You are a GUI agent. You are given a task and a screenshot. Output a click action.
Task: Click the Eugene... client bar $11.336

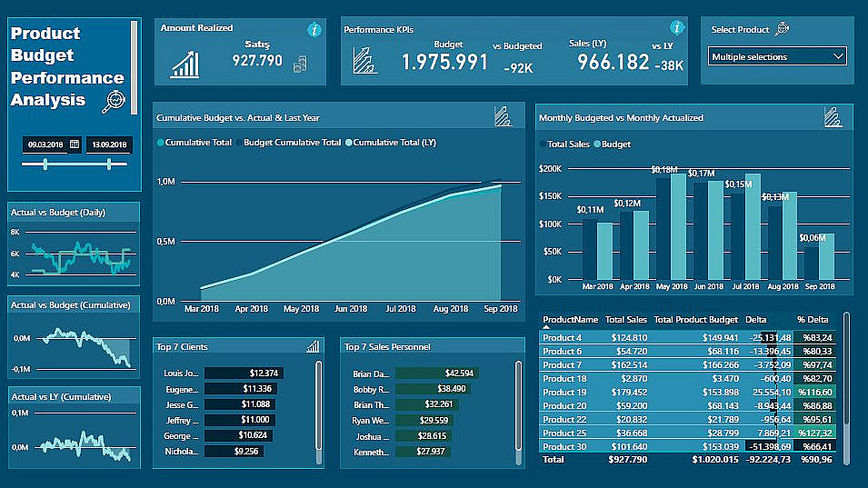pos(241,389)
